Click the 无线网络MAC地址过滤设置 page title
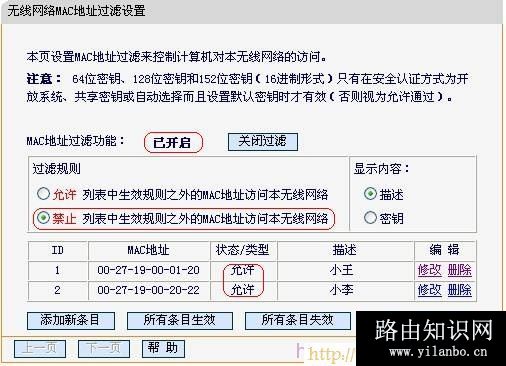 click(76, 11)
